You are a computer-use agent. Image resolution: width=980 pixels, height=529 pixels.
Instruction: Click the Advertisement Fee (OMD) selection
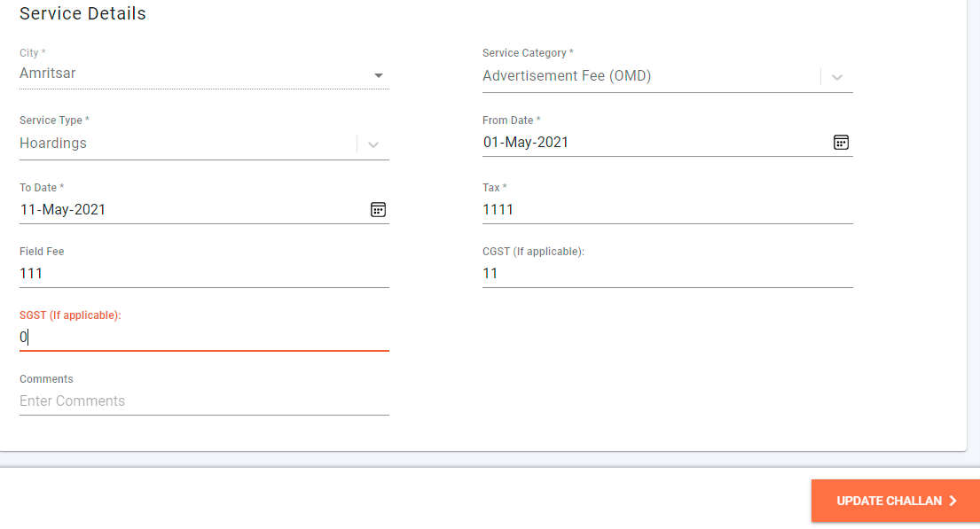point(567,76)
